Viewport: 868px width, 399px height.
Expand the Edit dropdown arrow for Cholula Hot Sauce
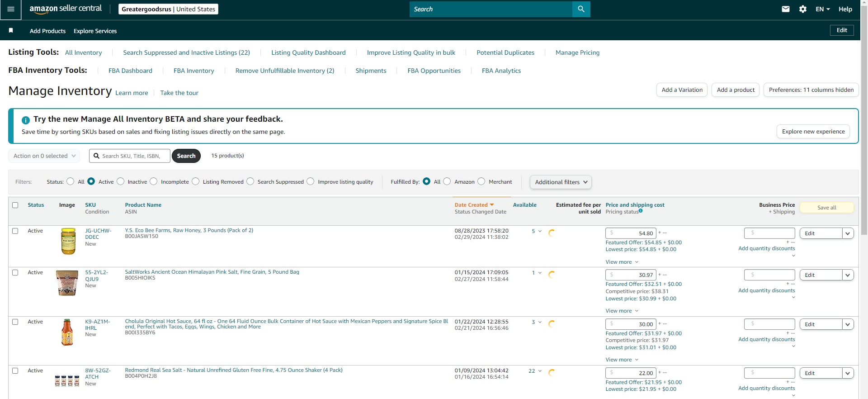point(848,324)
